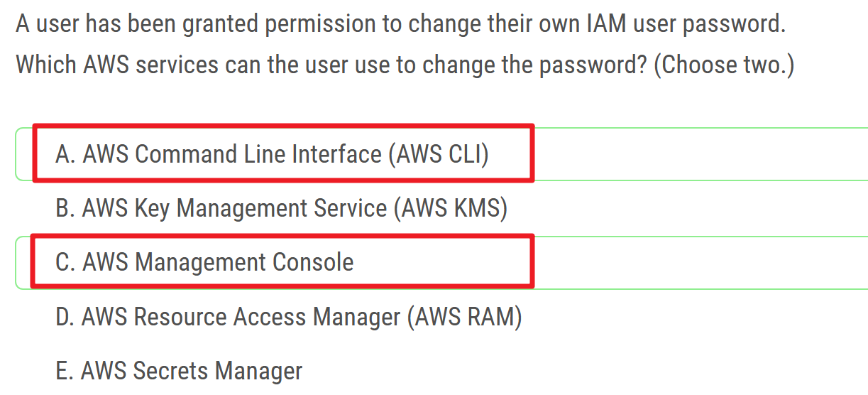Click the letter "B." option label
This screenshot has width=868, height=395.
[65, 208]
